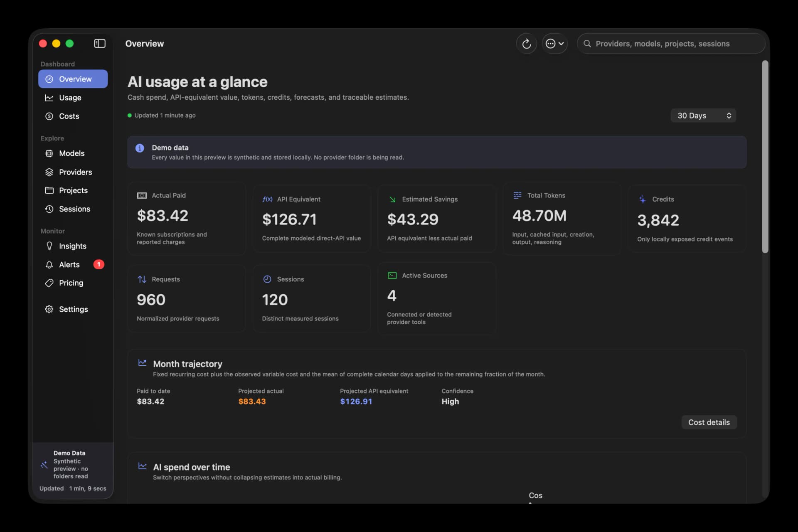Image resolution: width=798 pixels, height=532 pixels.
Task: Click the Projects folder icon
Action: [49, 190]
